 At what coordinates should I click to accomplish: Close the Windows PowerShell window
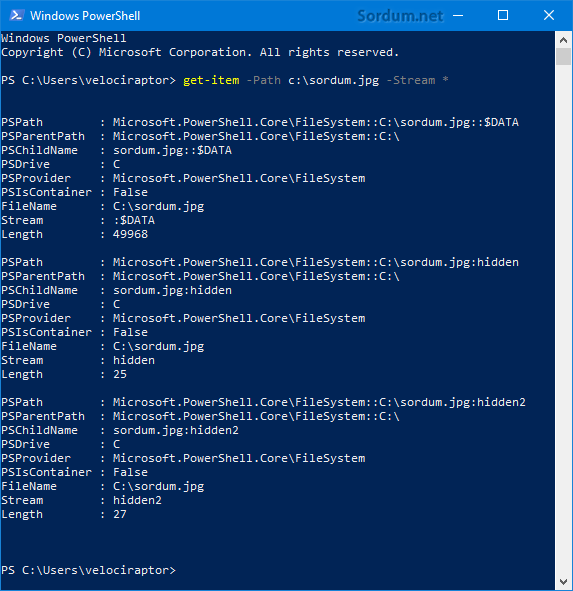(x=549, y=15)
